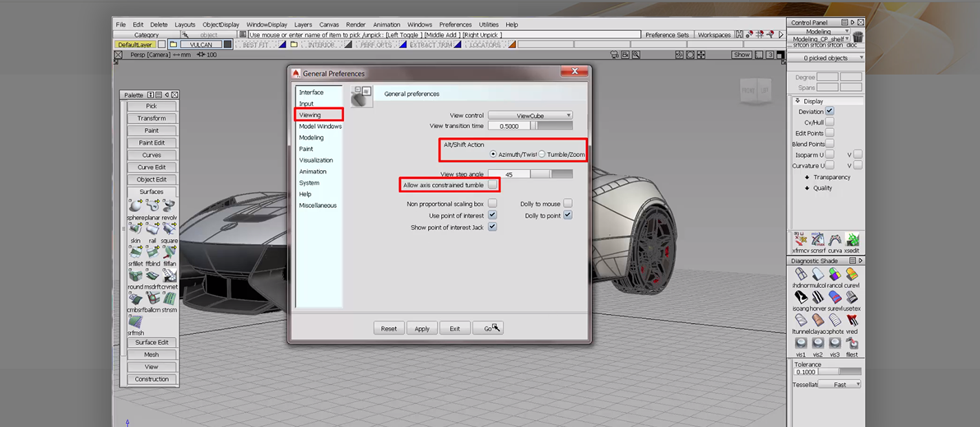The width and height of the screenshot is (980, 427).
Task: Select the curva icon above Diagnostic Shade
Action: (x=834, y=240)
